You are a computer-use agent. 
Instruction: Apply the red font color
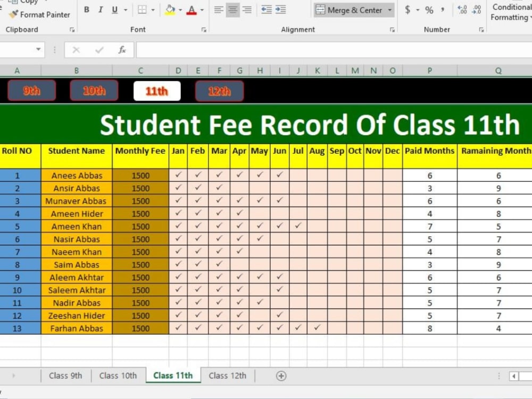coord(192,10)
